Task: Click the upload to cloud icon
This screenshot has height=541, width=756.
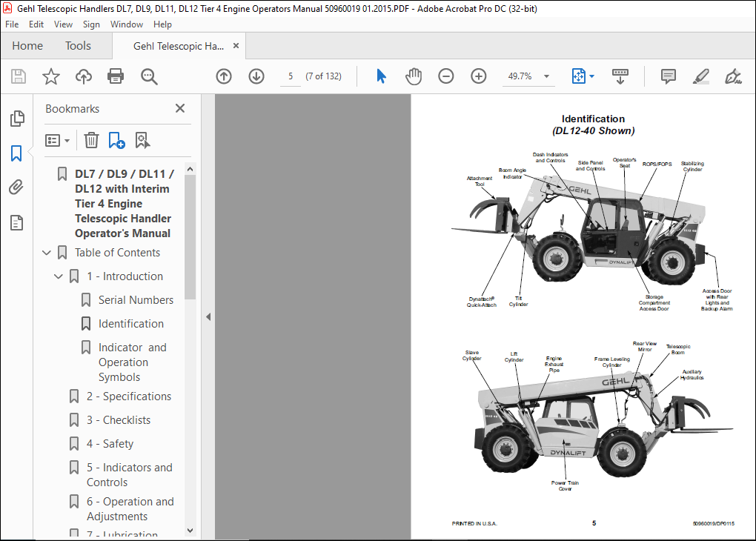Action: click(84, 76)
